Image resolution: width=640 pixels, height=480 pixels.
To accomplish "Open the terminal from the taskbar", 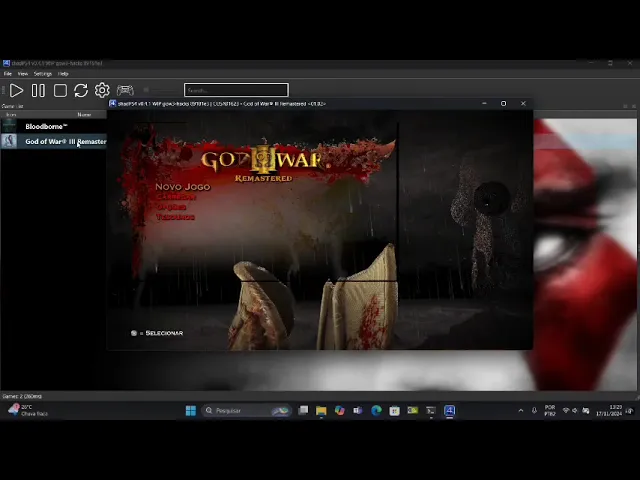I will (x=431, y=411).
